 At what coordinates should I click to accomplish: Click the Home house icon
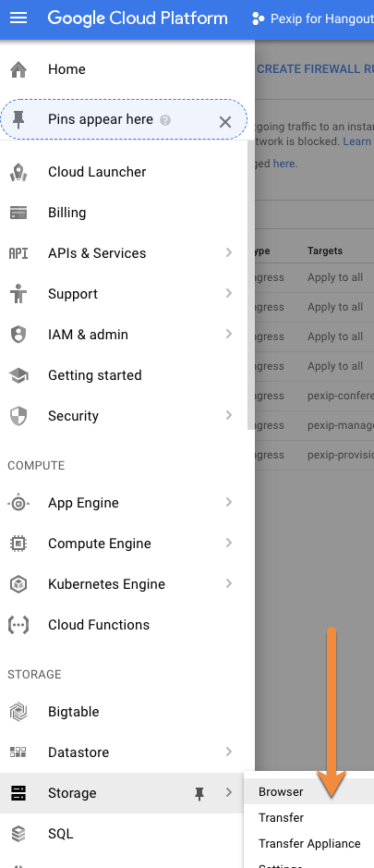point(18,69)
